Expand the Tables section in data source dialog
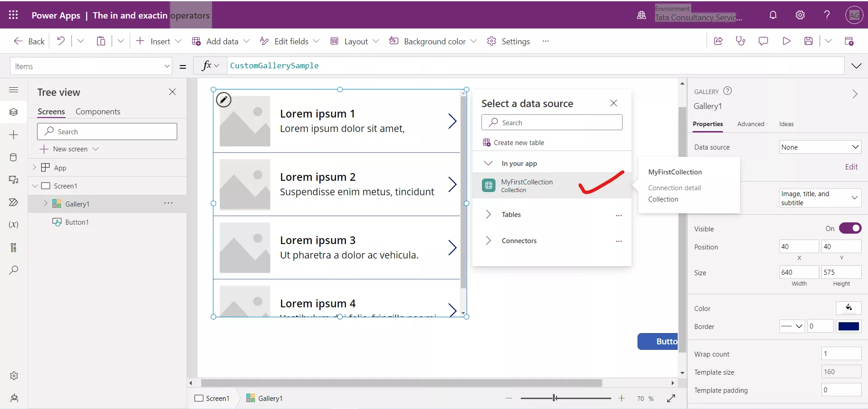The width and height of the screenshot is (868, 409). [x=489, y=214]
